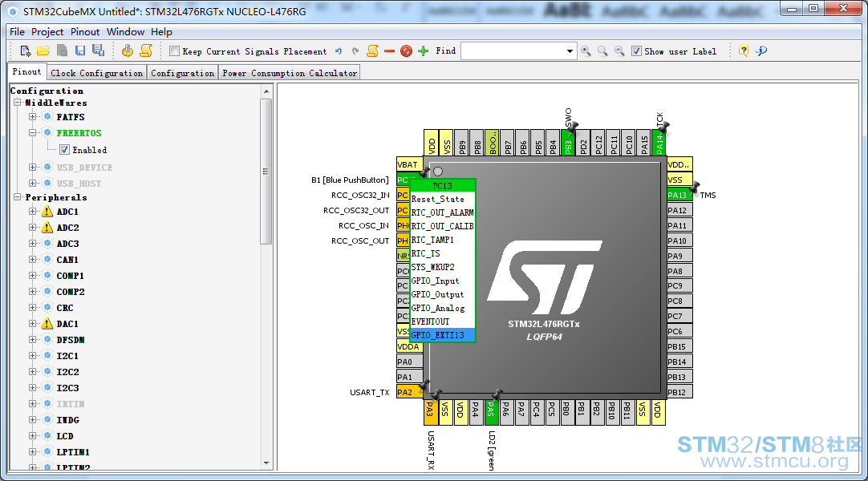Open the File menu
This screenshot has height=481, width=868.
click(17, 31)
